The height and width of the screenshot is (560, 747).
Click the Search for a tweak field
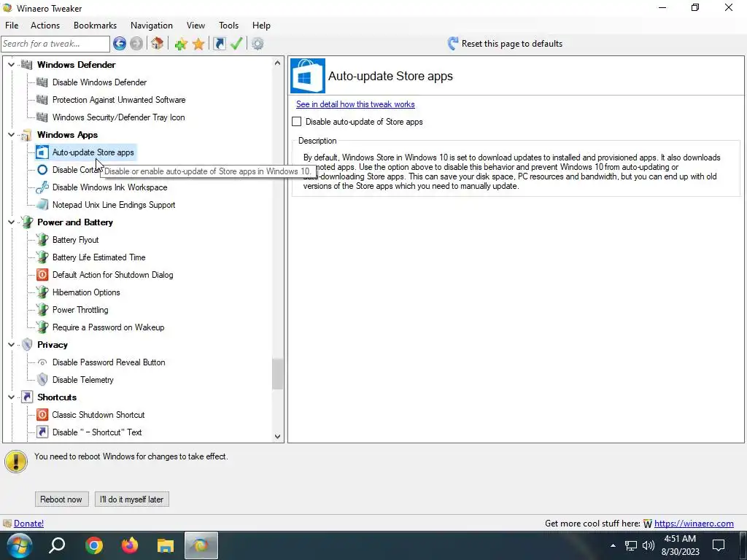tap(55, 44)
